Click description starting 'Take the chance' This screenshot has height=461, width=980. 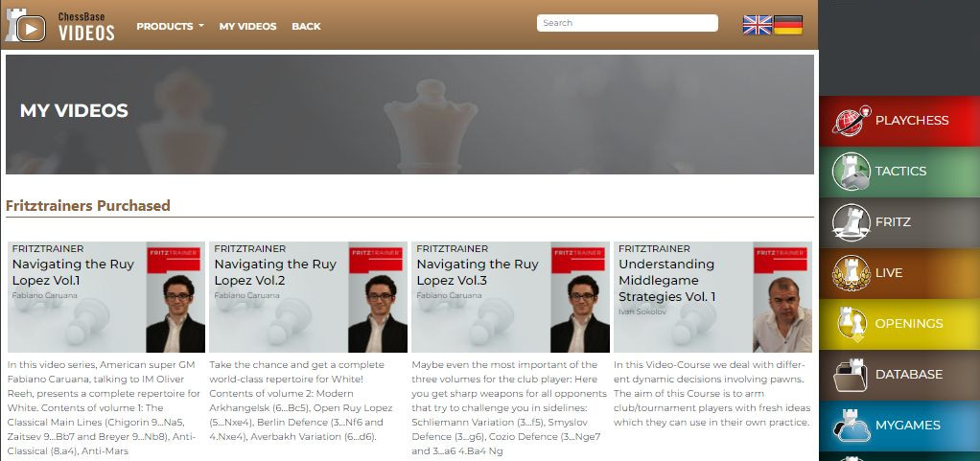(301, 401)
